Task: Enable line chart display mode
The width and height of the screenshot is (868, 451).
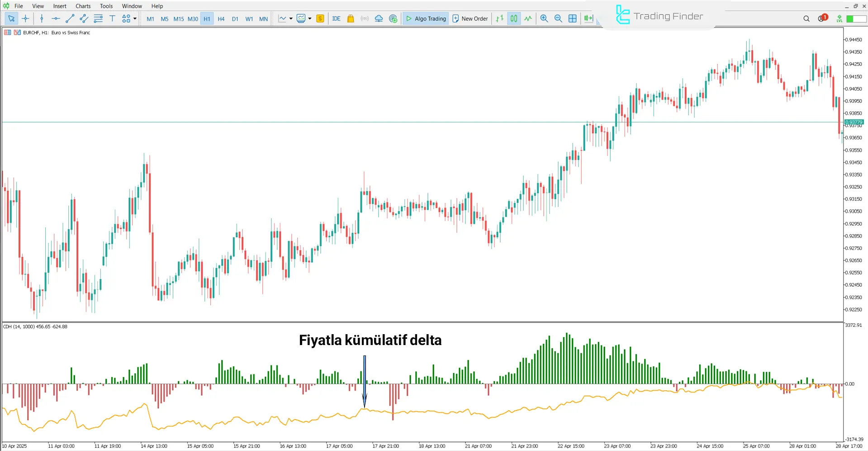Action: (528, 19)
